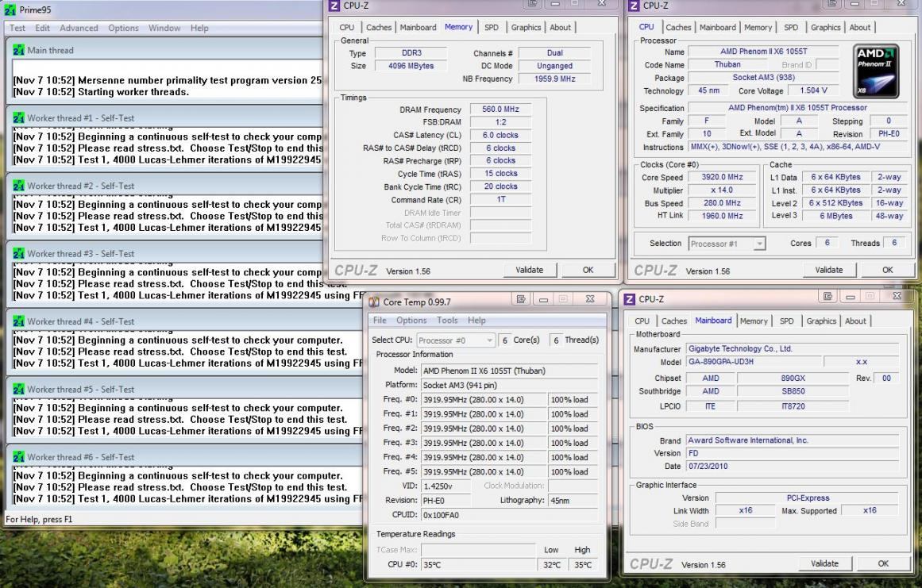Open Core Temp Options menu
The image size is (922, 588).
click(411, 320)
